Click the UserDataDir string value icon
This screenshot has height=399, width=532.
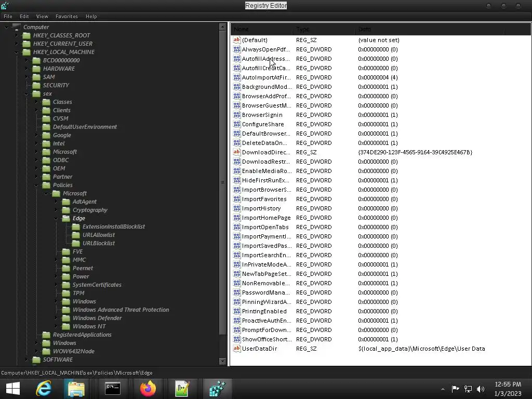tap(237, 349)
